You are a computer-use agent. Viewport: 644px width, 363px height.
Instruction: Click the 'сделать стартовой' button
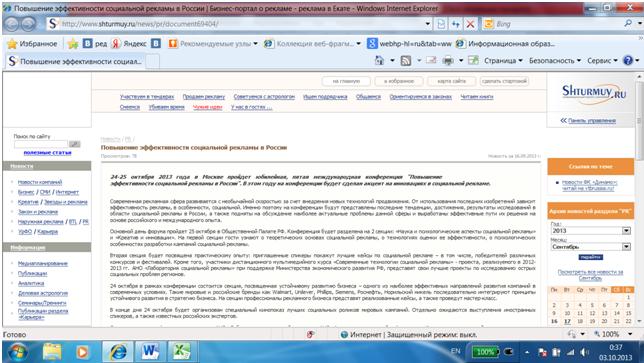(x=504, y=81)
